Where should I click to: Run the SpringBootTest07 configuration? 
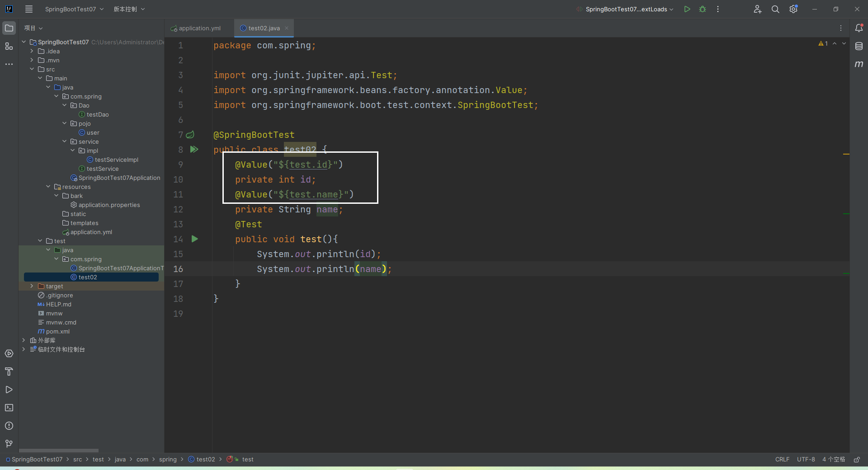pyautogui.click(x=687, y=9)
